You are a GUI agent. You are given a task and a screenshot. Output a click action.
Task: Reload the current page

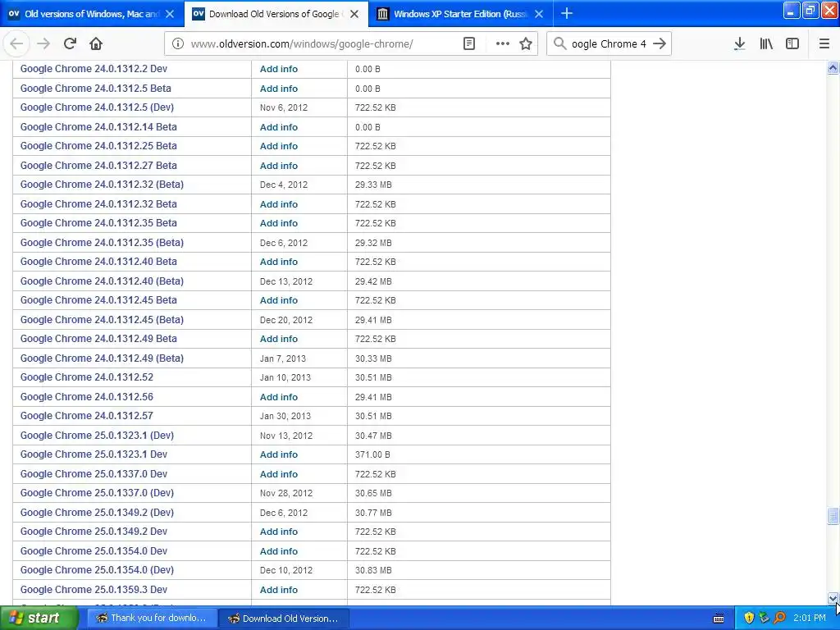tap(70, 44)
